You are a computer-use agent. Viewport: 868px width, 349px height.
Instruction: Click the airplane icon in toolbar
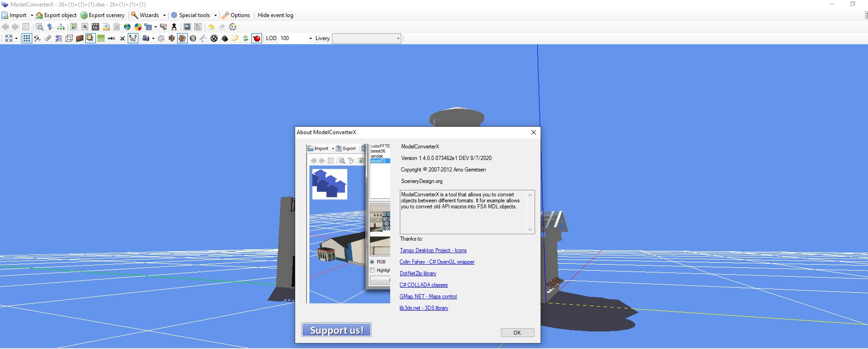[122, 38]
